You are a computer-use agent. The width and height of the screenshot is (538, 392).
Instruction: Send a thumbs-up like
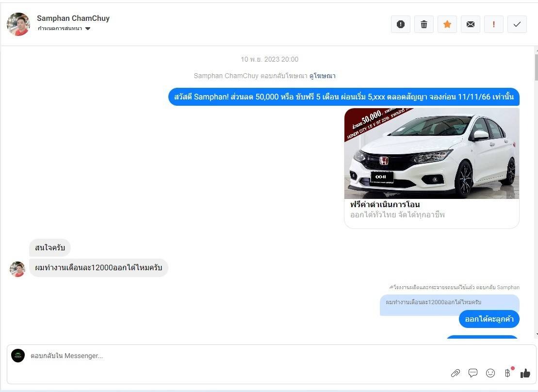click(x=525, y=373)
